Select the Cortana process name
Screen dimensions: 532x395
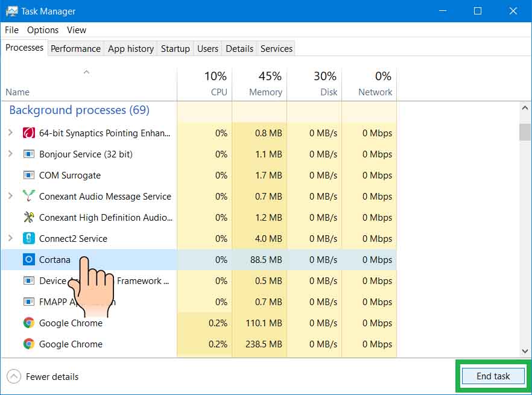coord(55,259)
